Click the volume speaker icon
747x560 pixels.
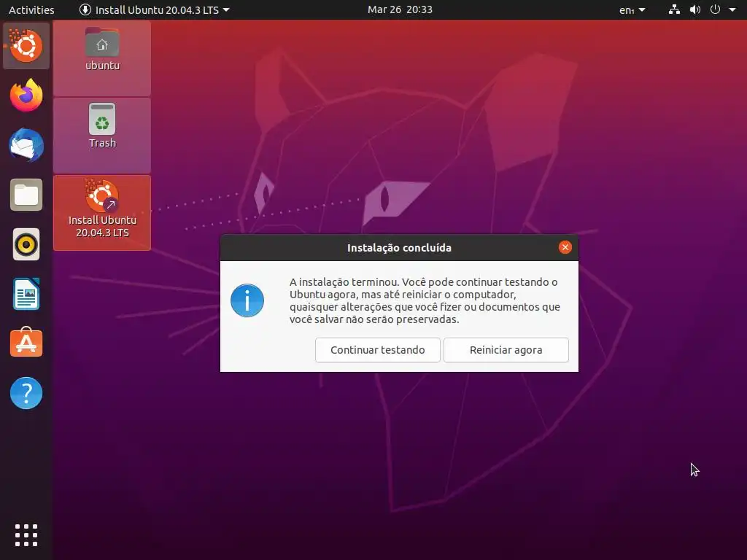click(x=695, y=9)
